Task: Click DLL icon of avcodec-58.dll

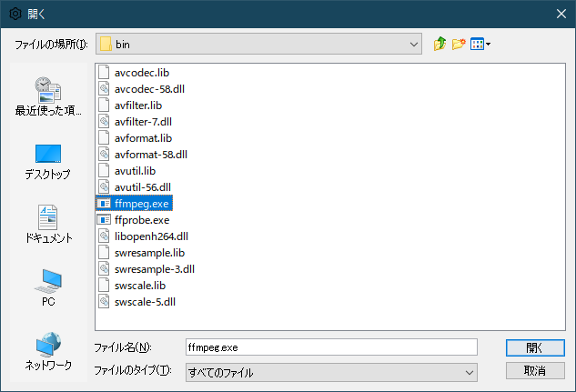Action: click(x=104, y=89)
